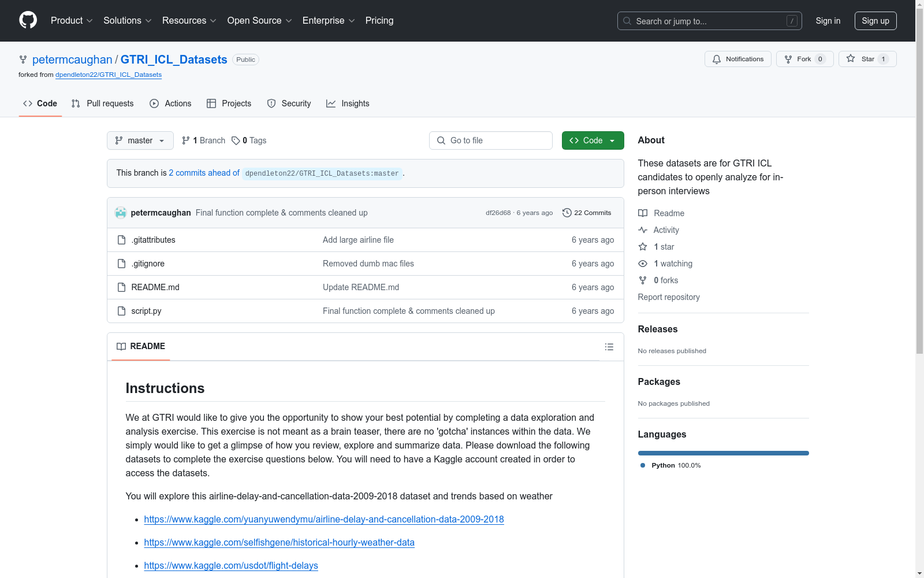Click the Activity pulse icon in About

(x=643, y=230)
